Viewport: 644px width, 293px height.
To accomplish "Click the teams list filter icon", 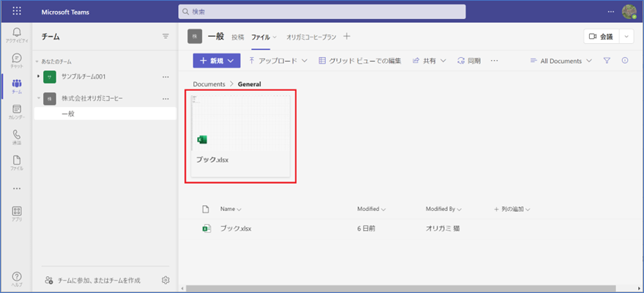I will (166, 36).
